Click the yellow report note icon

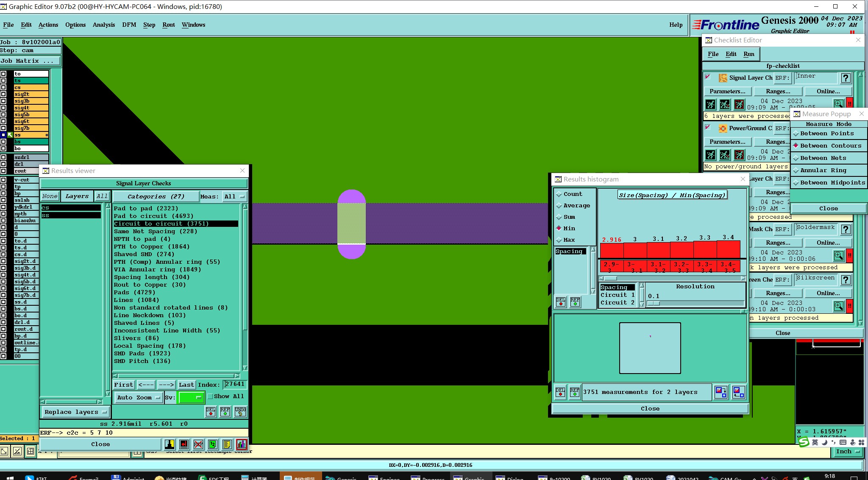(227, 444)
